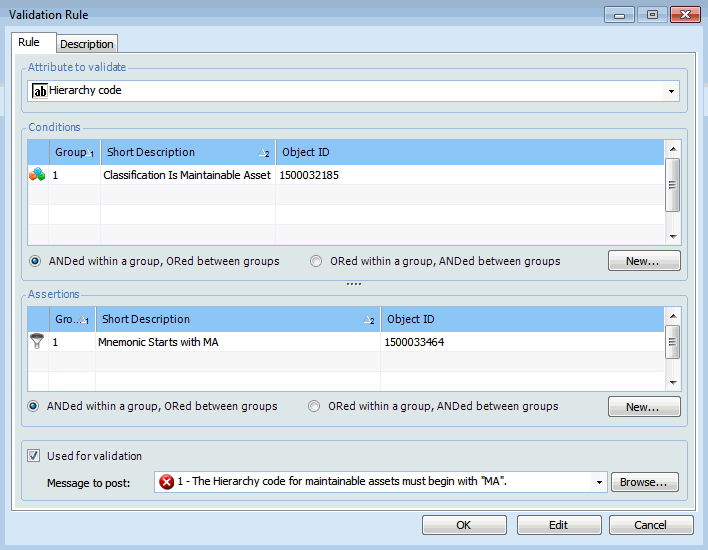The image size is (708, 550).
Task: Click the red error icon in message
Action: point(166,482)
